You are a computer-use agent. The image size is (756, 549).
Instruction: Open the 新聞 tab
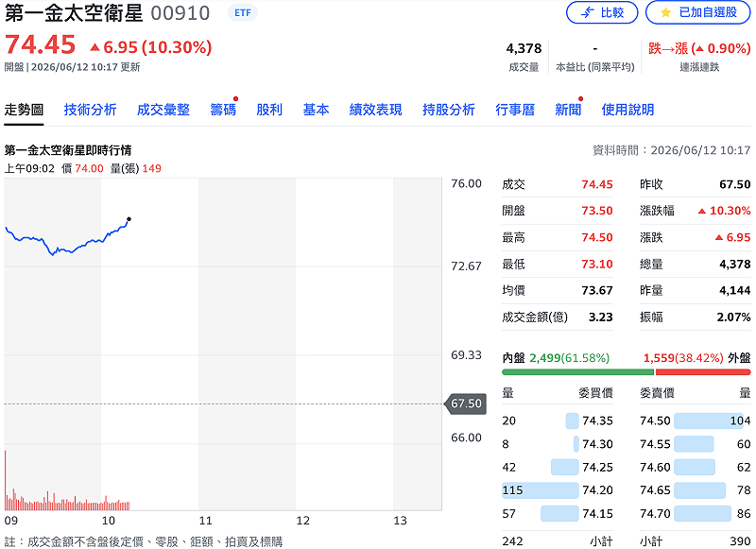[568, 110]
